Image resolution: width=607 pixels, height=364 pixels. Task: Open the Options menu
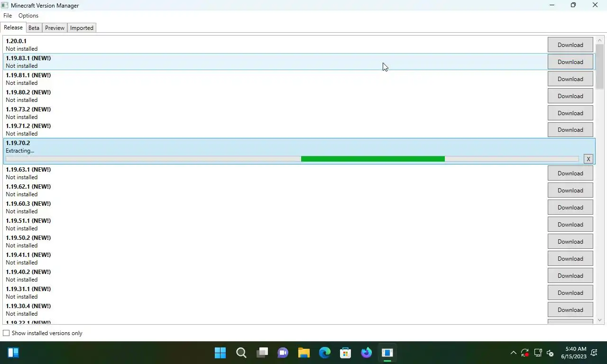click(28, 16)
